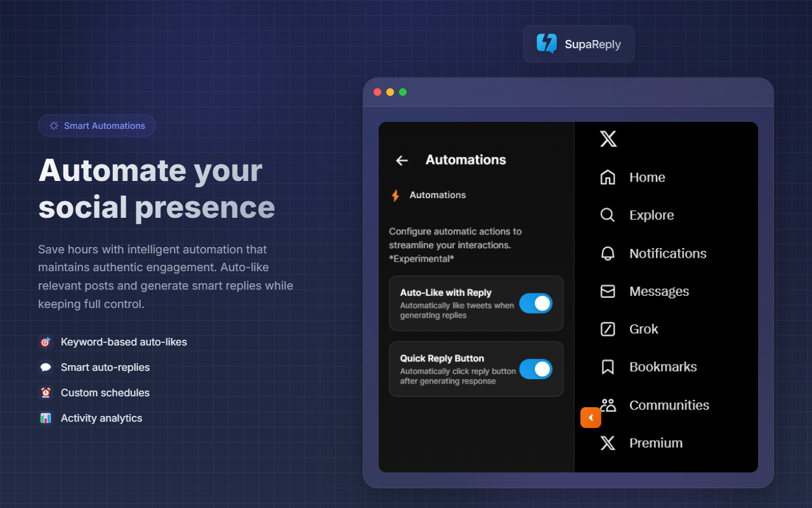
Task: Click the SupaReply brand label
Action: pos(593,44)
